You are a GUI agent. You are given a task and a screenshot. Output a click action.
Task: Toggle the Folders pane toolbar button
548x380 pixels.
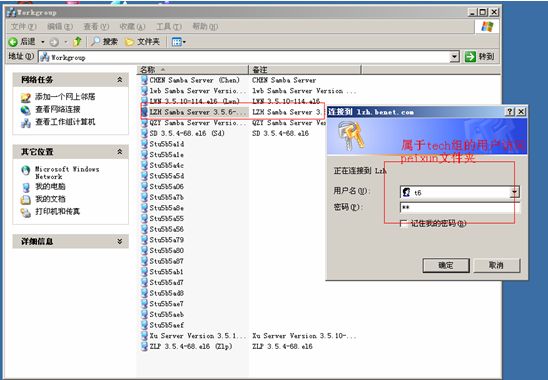point(143,42)
